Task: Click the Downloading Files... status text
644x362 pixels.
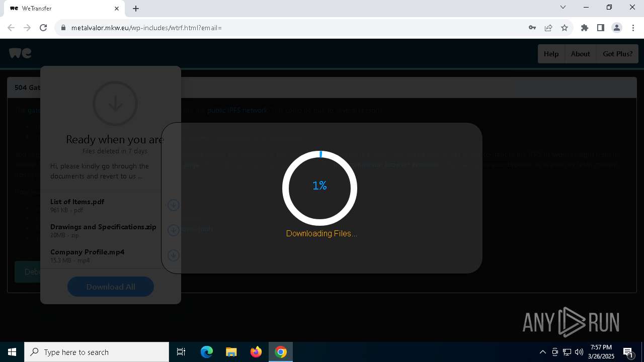Action: pos(321,233)
